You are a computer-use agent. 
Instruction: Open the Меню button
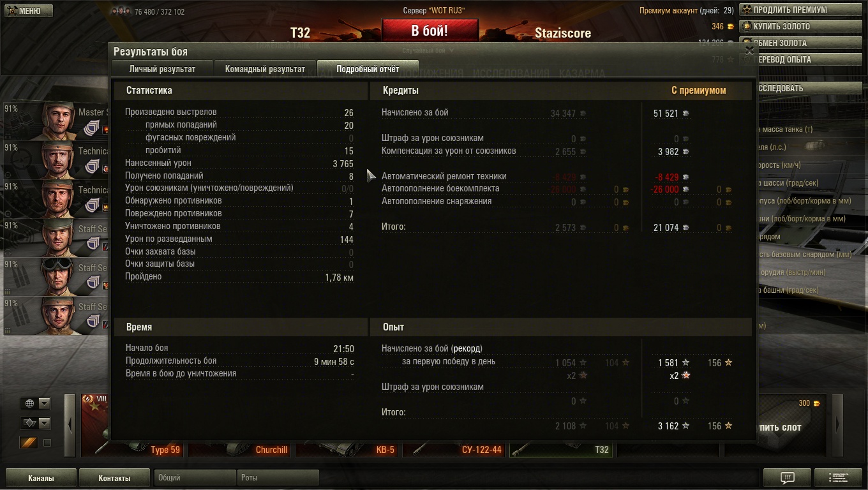tap(29, 11)
